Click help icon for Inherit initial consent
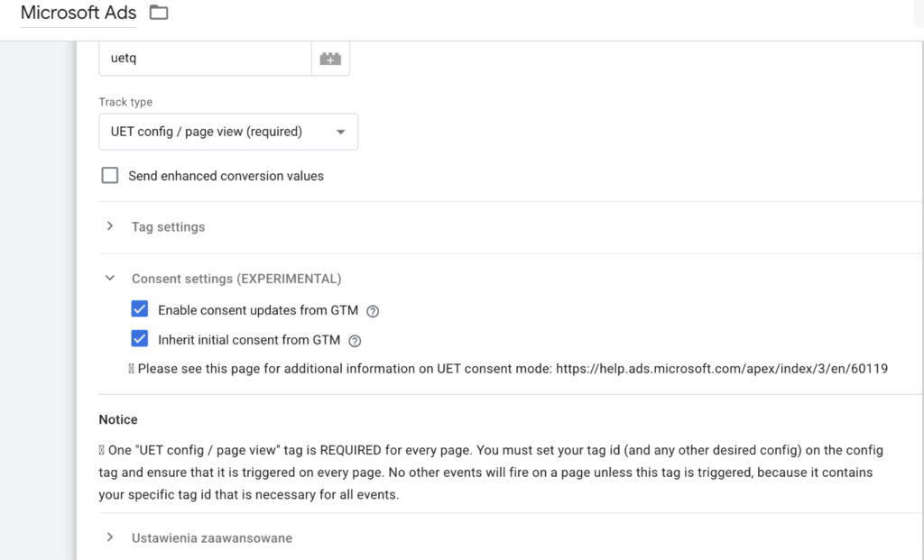The width and height of the screenshot is (924, 560). click(356, 340)
